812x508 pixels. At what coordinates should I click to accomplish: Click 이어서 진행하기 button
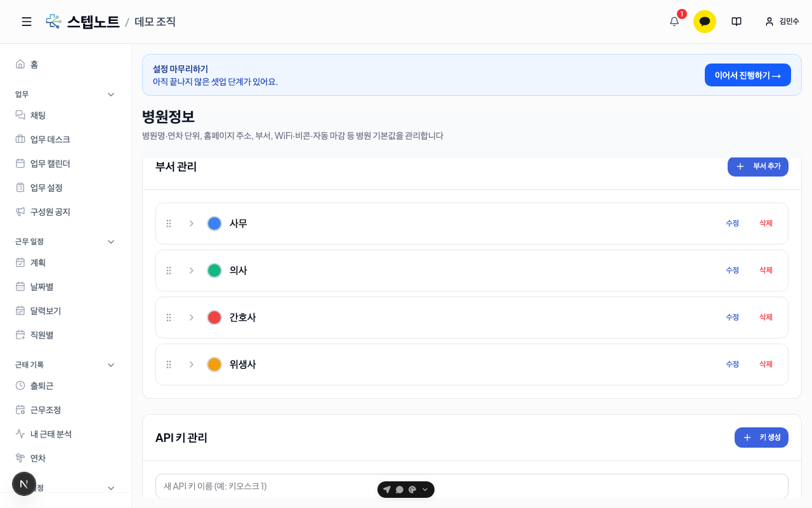[748, 75]
